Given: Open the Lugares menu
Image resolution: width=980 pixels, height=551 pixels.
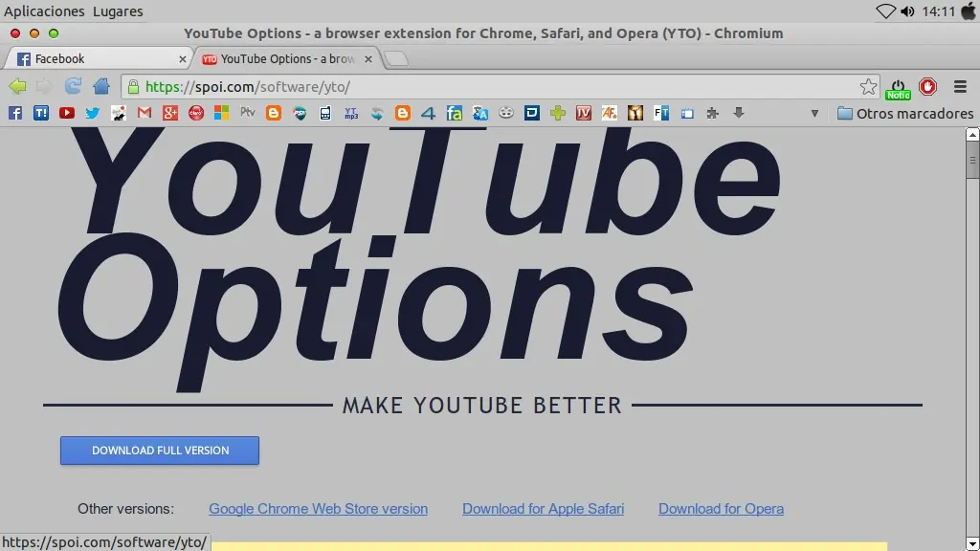Looking at the screenshot, I should pyautogui.click(x=118, y=11).
